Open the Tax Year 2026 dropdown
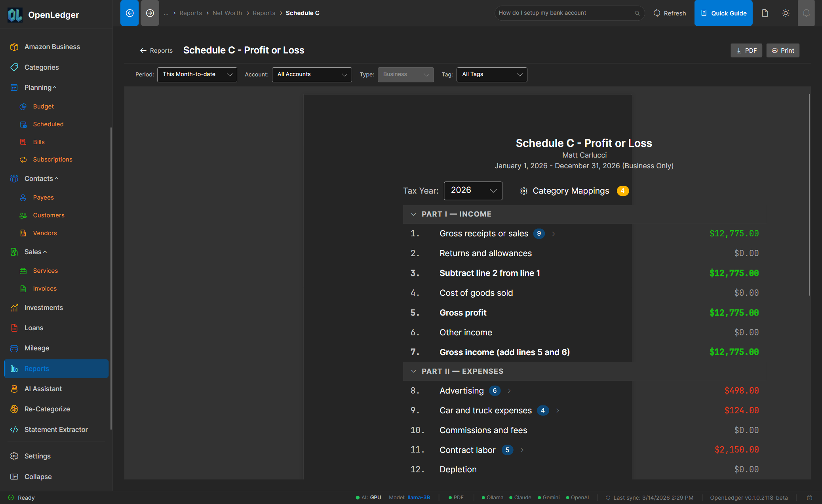 tap(473, 190)
